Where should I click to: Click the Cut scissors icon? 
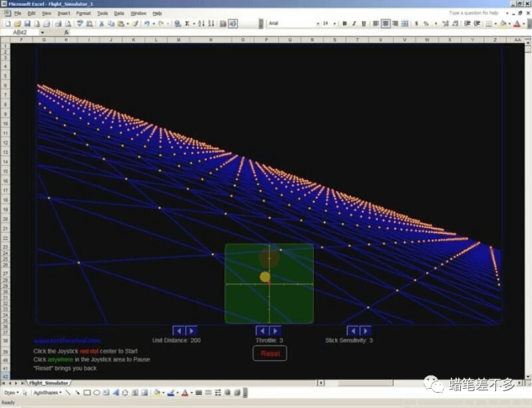click(101, 23)
